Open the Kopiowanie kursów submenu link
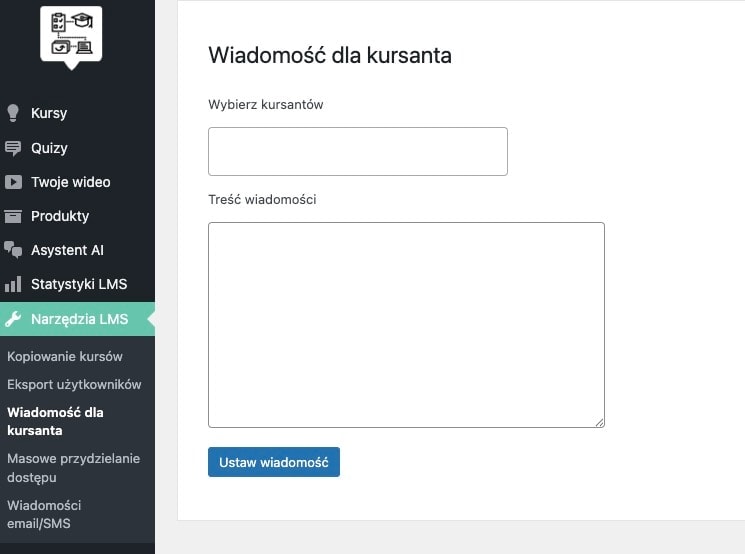Viewport: 745px width, 554px height. click(65, 356)
